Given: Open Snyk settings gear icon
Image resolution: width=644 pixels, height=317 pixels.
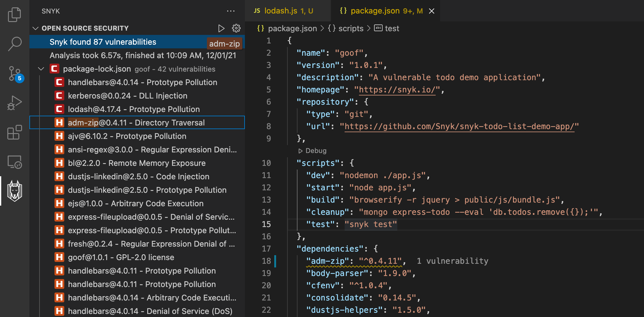Looking at the screenshot, I should point(236,28).
